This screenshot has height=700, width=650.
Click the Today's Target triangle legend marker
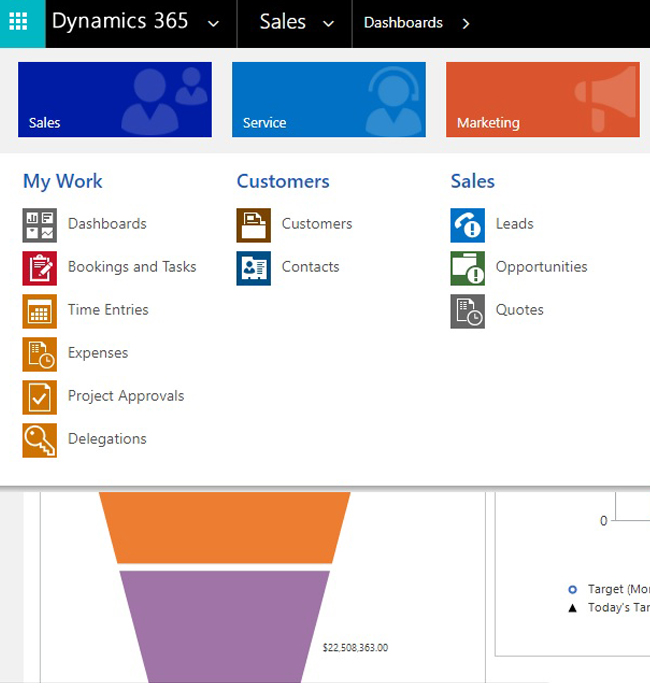pyautogui.click(x=572, y=608)
